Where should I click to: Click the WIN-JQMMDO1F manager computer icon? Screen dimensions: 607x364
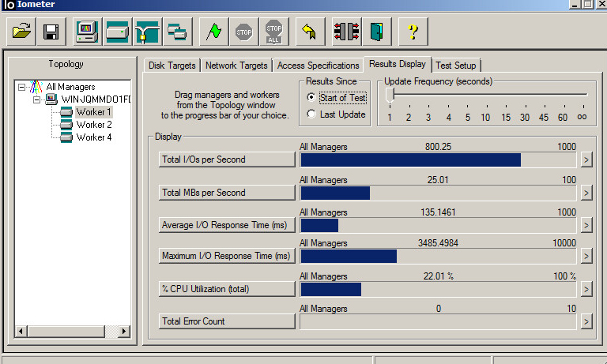point(51,99)
